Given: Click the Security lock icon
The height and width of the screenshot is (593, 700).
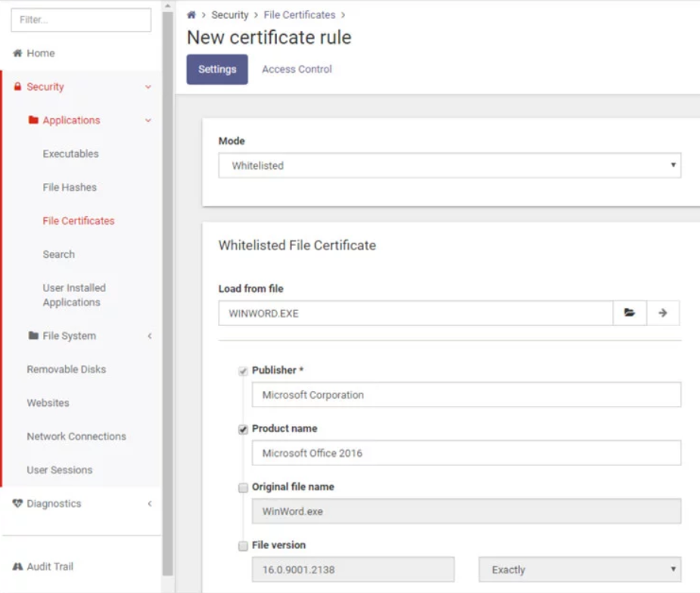Looking at the screenshot, I should [17, 86].
